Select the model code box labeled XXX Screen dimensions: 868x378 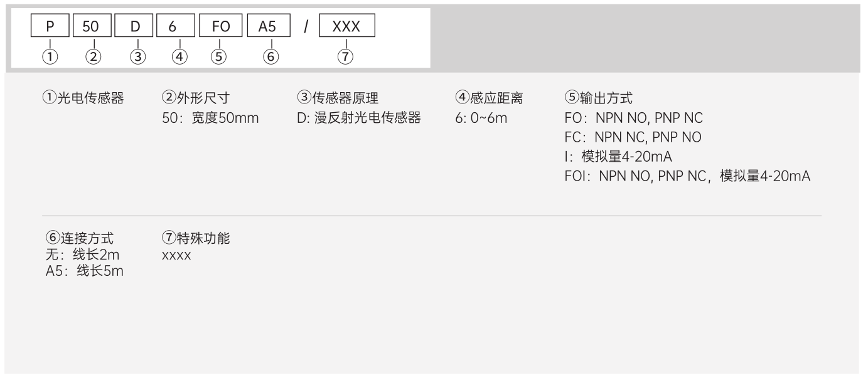coord(346,28)
